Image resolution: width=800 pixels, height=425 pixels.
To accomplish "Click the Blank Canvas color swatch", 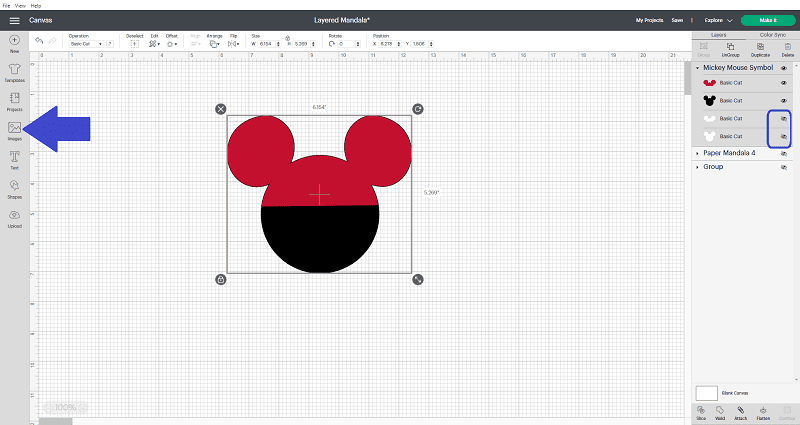I will click(707, 393).
